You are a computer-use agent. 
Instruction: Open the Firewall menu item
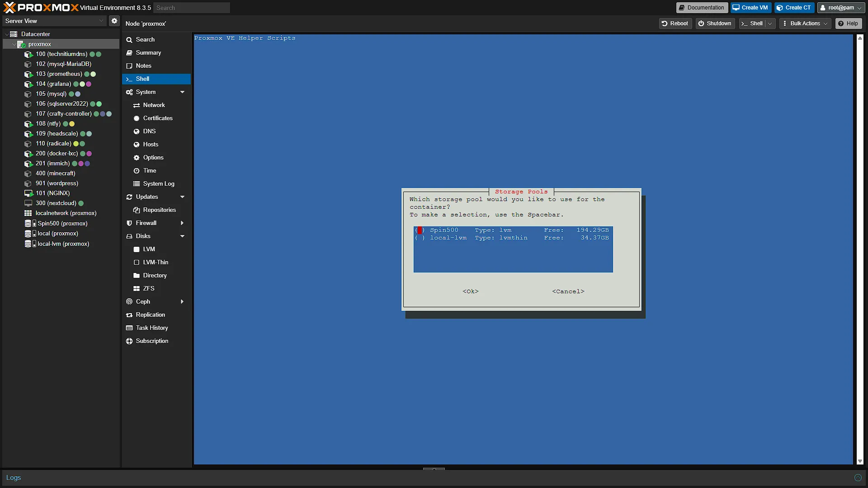(x=156, y=223)
